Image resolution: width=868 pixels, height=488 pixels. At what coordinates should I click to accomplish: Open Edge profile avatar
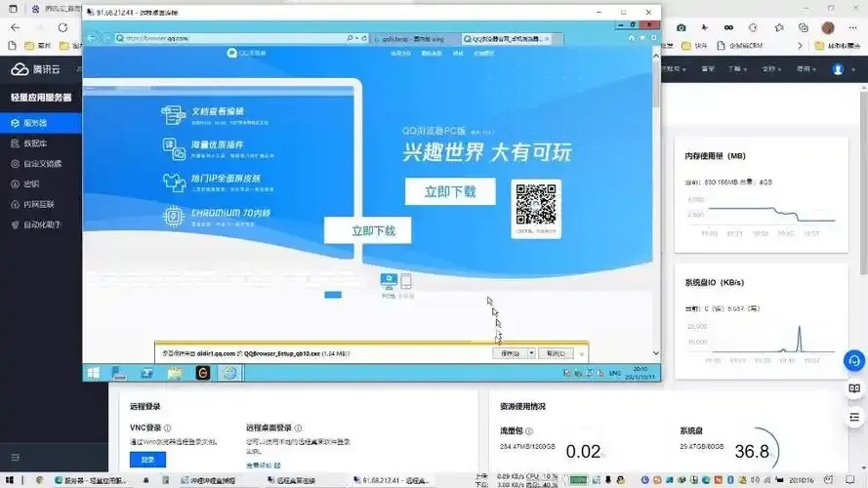(x=828, y=27)
